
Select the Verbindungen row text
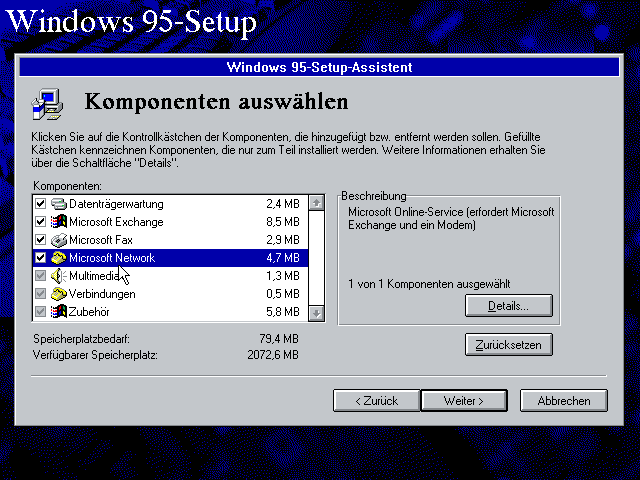pos(102,294)
